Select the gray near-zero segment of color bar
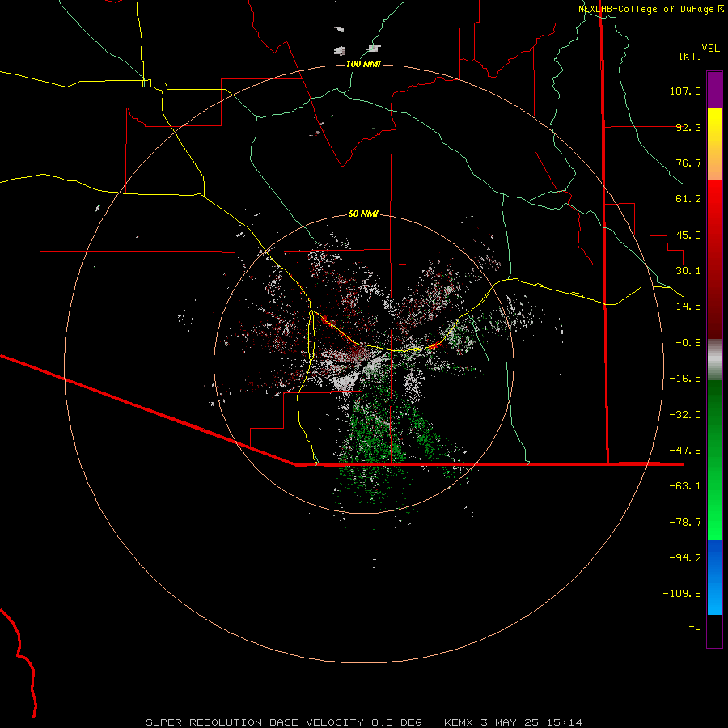The height and width of the screenshot is (728, 728). point(714,359)
